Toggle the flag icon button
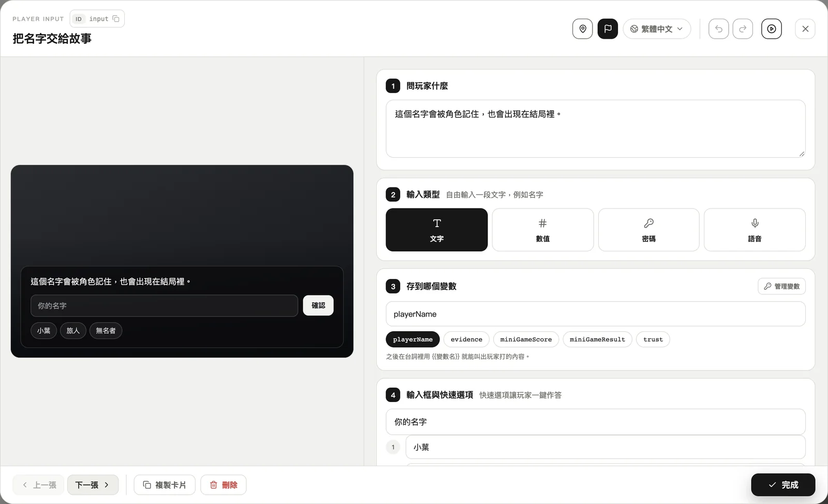 point(608,29)
